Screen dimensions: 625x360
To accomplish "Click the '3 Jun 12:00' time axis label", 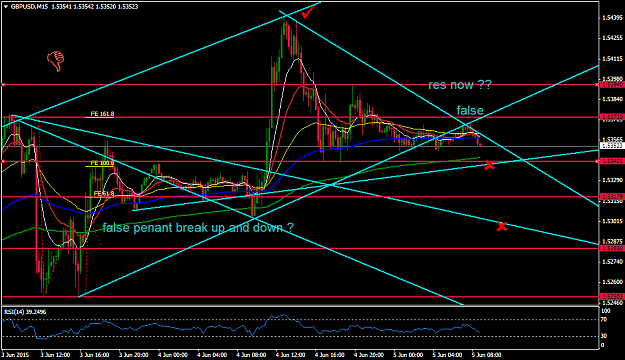I will (55, 355).
